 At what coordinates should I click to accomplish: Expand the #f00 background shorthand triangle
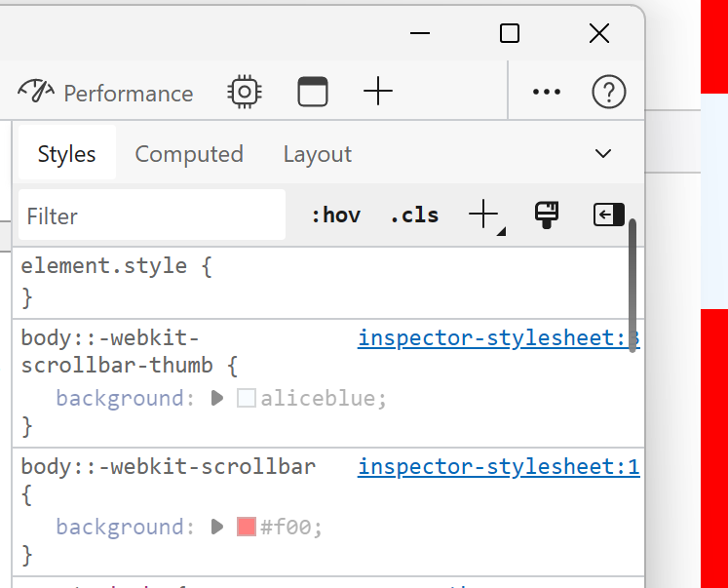(x=217, y=527)
